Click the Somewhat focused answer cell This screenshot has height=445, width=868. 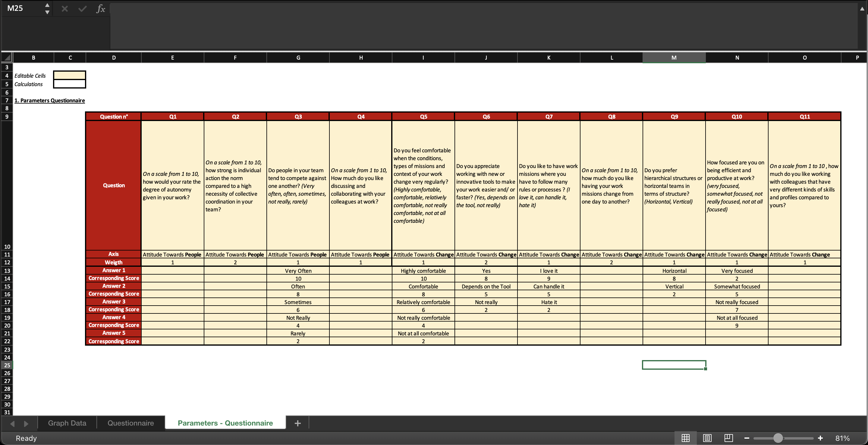[737, 286]
